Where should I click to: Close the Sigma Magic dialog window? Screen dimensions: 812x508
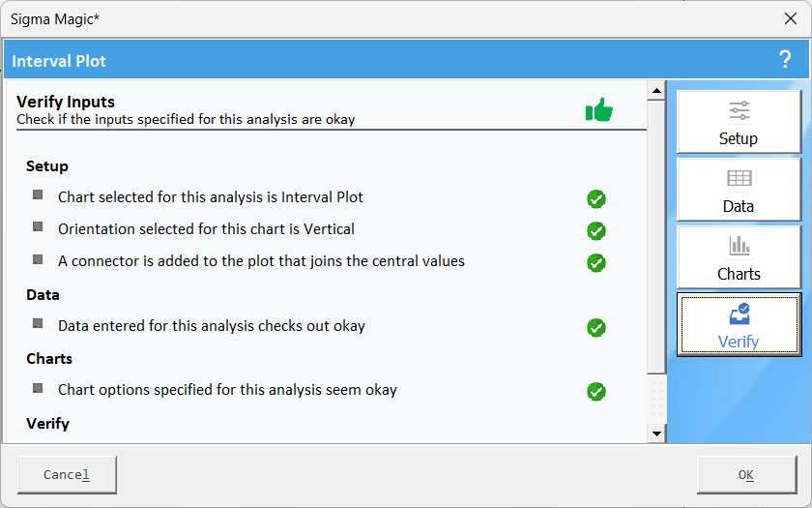pos(791,18)
